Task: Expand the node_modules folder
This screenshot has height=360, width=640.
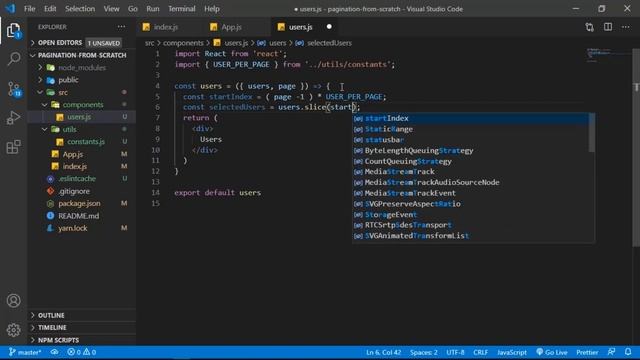Action: pyautogui.click(x=82, y=68)
